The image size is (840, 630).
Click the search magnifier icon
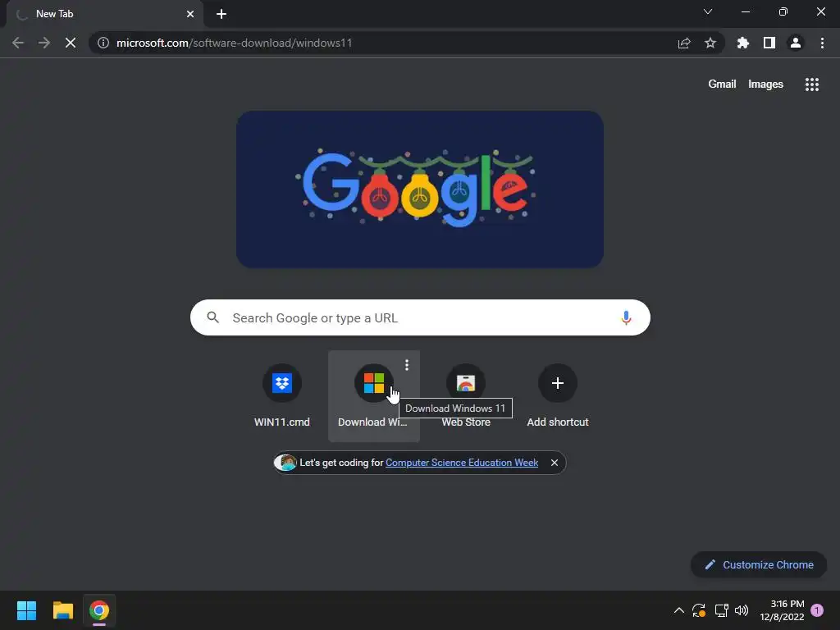pyautogui.click(x=212, y=317)
